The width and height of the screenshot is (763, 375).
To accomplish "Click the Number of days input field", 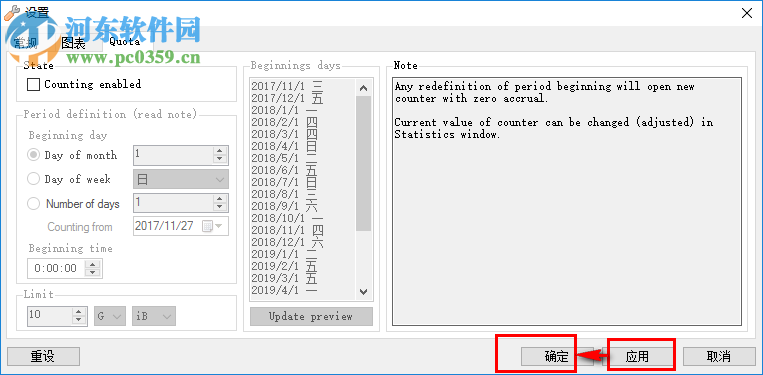I will 173,203.
